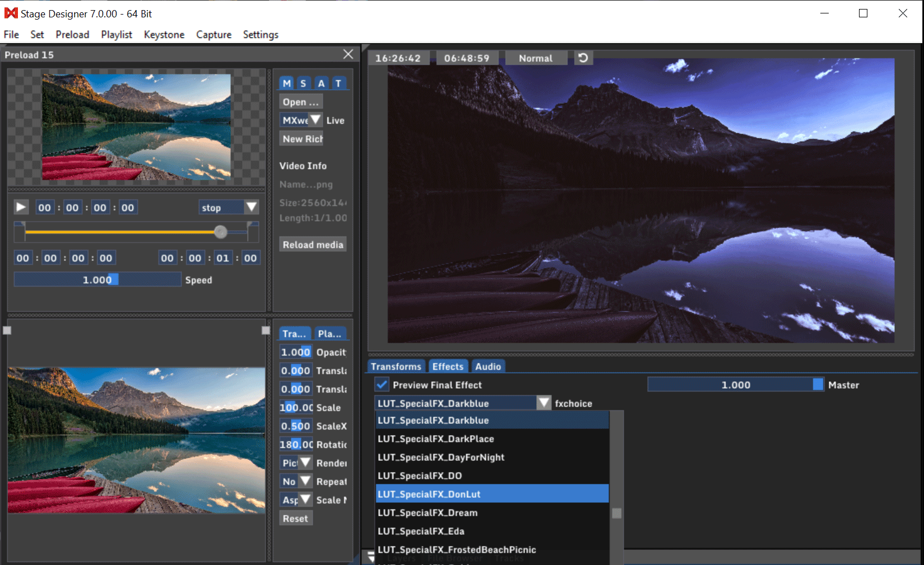Viewport: 924px width, 565px height.
Task: Select LUT_SpecialFX_DayForNight from the list
Action: (x=441, y=457)
